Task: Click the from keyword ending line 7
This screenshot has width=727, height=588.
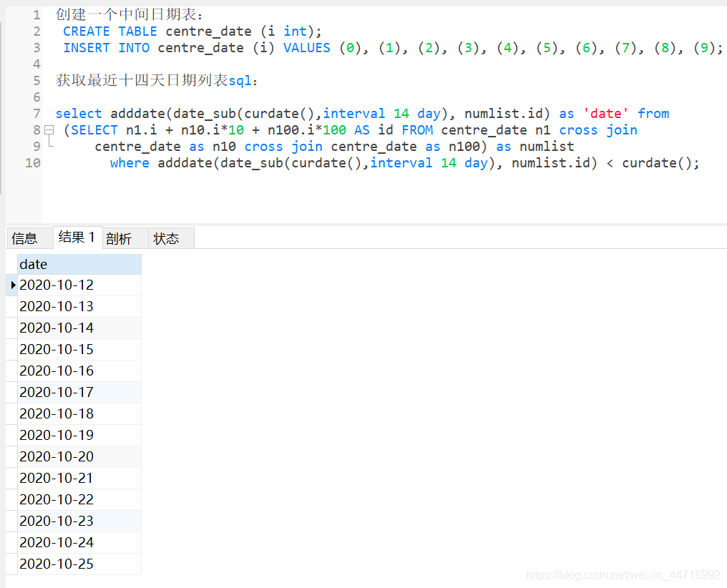Action: tap(653, 114)
